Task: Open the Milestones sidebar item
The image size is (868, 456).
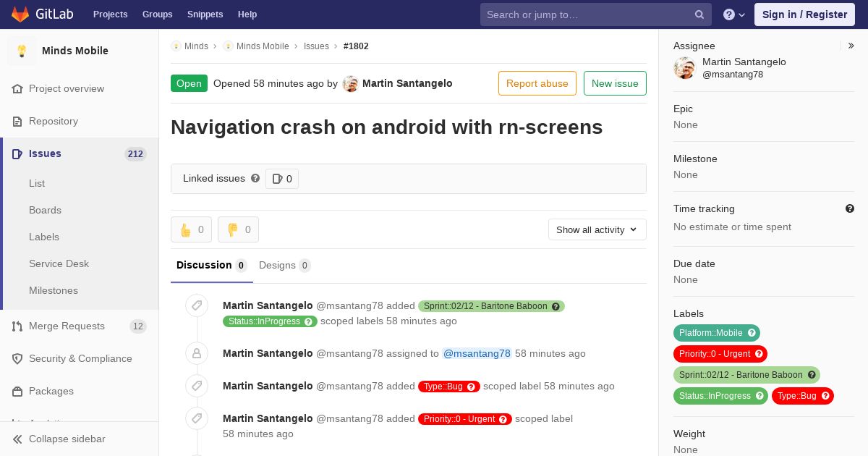Action: 54,290
